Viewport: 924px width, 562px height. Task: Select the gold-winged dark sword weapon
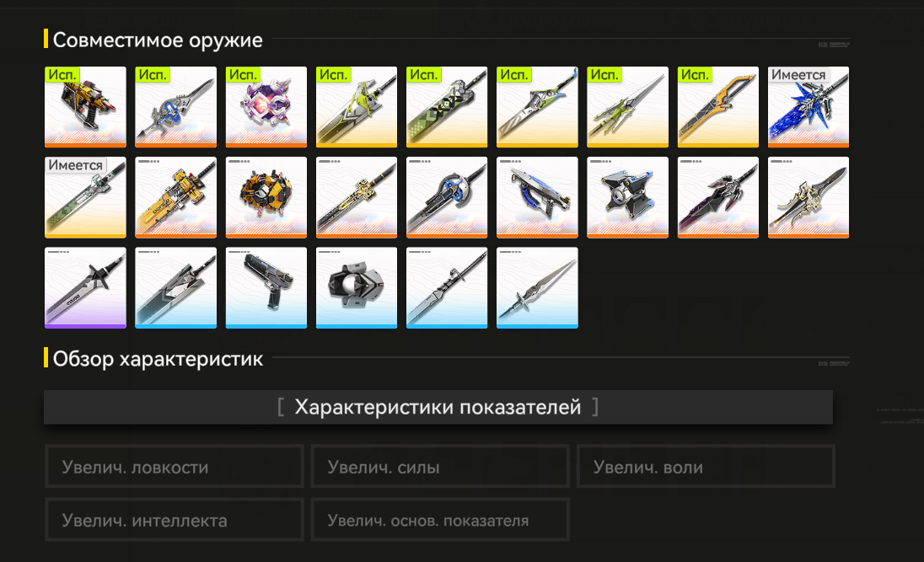pyautogui.click(x=808, y=197)
